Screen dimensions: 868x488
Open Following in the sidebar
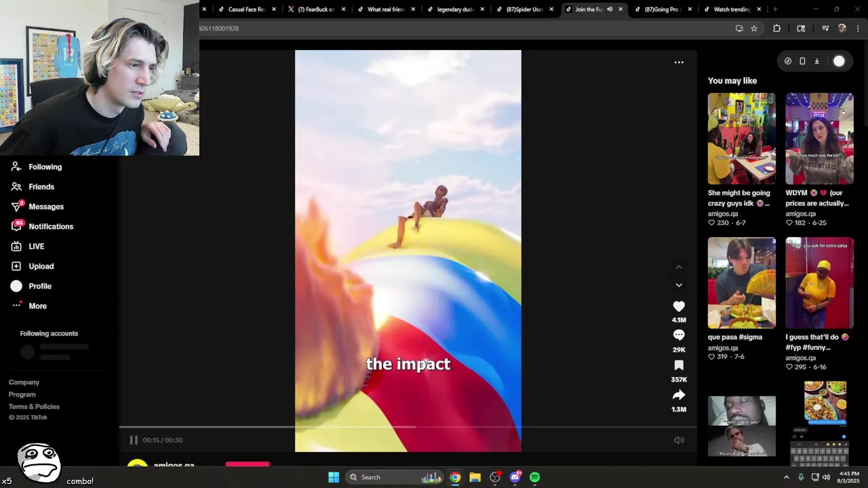(x=45, y=167)
